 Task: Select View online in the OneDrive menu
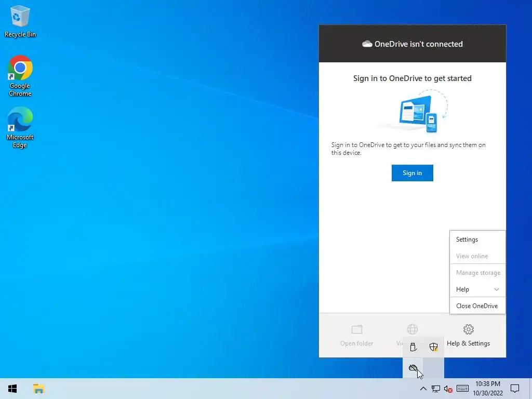[x=477, y=256]
